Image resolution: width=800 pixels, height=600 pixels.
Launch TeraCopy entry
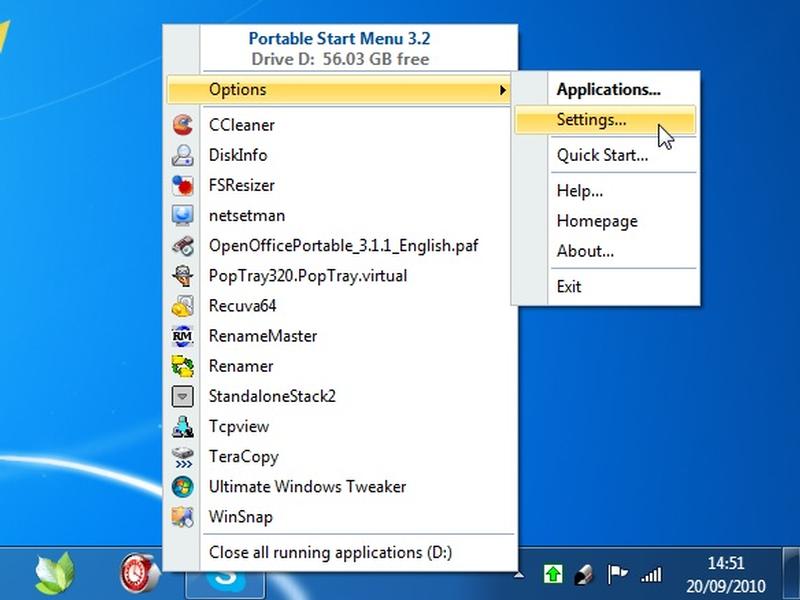click(x=243, y=457)
